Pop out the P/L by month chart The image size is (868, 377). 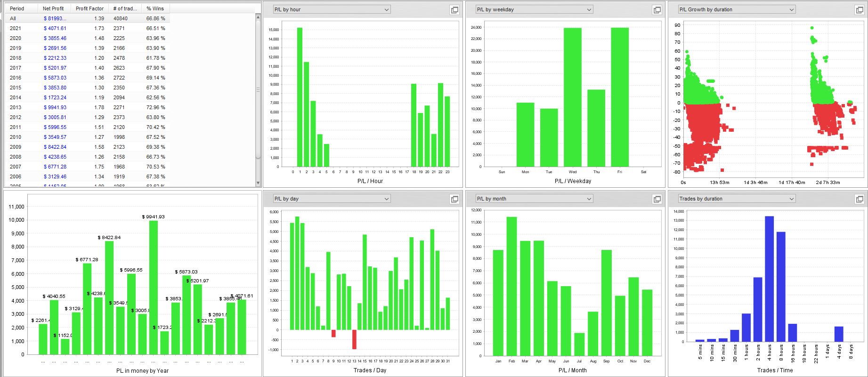[657, 199]
